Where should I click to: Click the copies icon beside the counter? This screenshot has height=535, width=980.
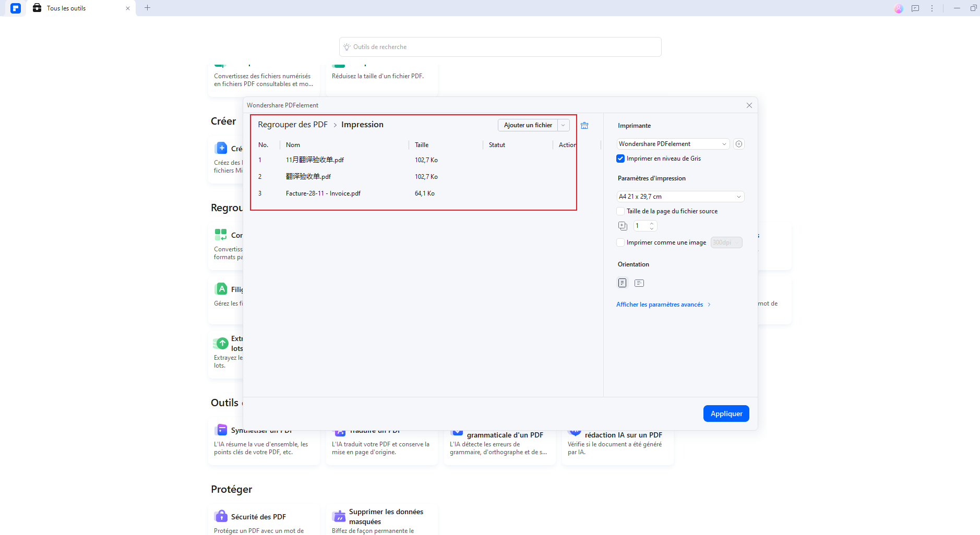point(623,226)
